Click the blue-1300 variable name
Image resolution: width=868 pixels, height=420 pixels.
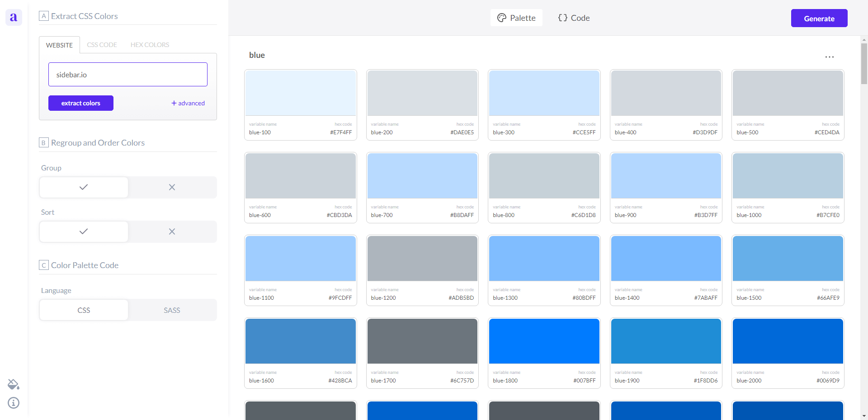coord(505,298)
